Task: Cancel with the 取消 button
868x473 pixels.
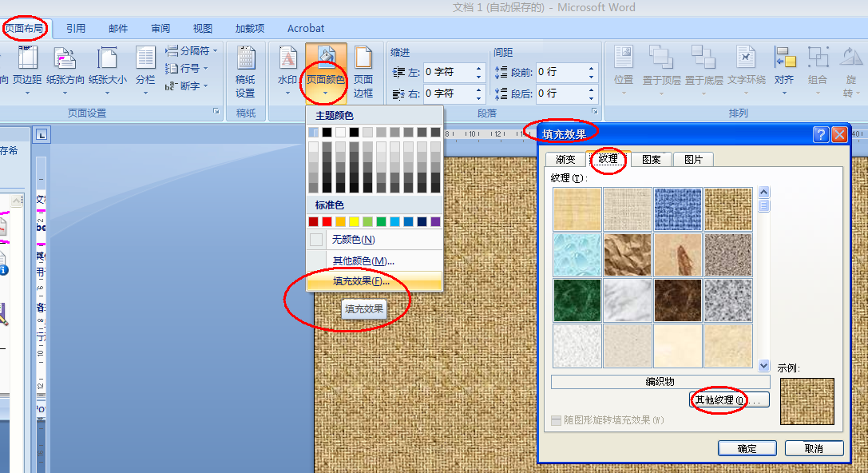Action: coord(814,448)
